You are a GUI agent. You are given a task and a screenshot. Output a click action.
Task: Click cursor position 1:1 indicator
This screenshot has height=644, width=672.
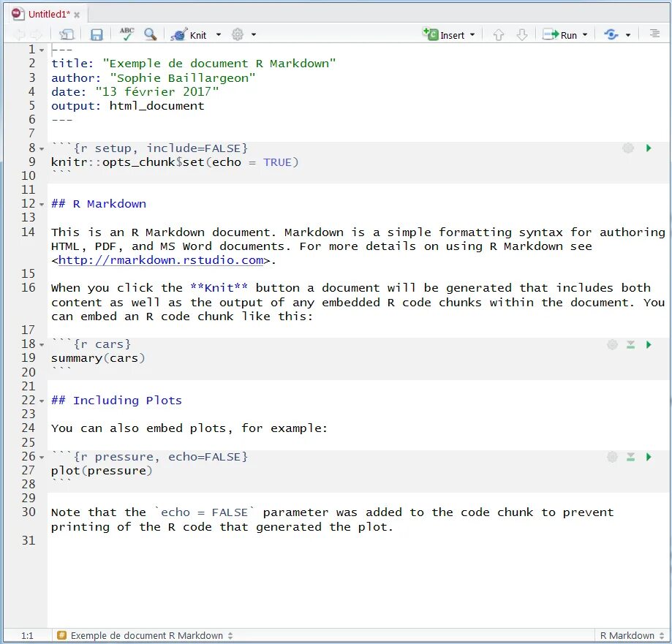coord(27,635)
